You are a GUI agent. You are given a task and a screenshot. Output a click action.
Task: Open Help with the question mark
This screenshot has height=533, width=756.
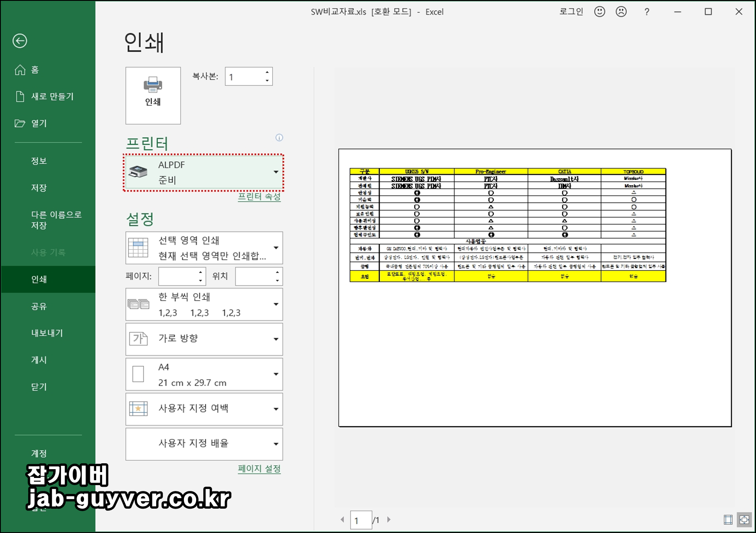647,12
